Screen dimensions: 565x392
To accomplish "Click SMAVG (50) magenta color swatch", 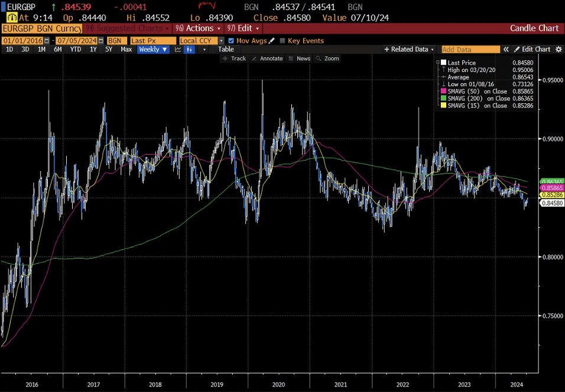I will pyautogui.click(x=444, y=92).
